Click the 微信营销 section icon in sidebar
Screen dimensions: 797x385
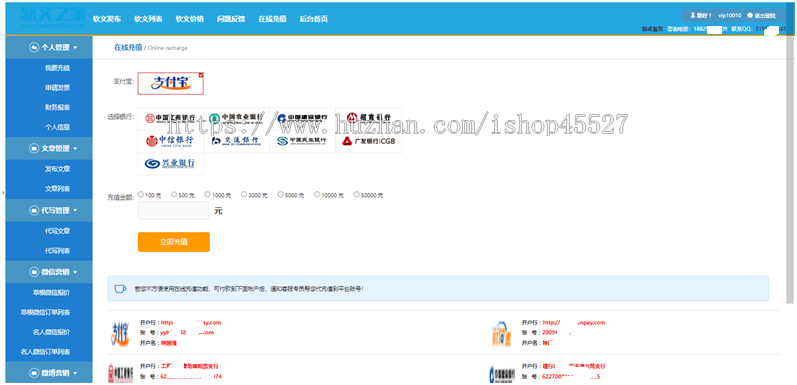34,272
